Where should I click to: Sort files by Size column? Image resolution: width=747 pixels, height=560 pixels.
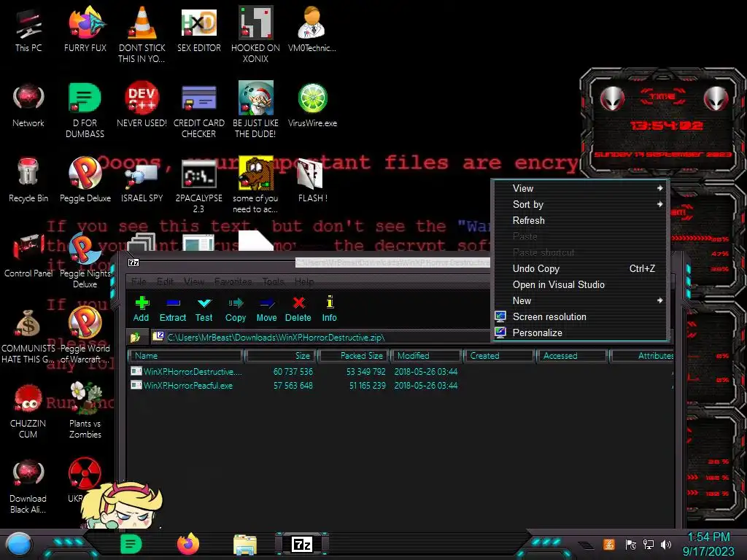tap(281, 356)
